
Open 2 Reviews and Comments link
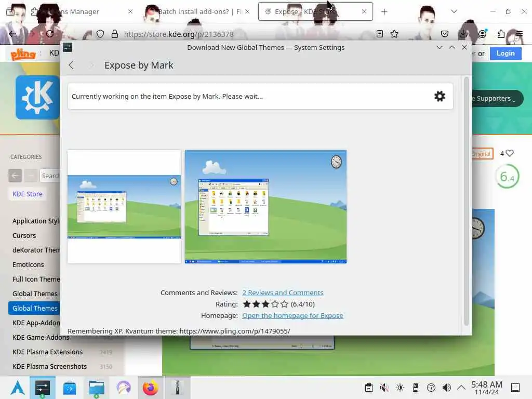[283, 292]
